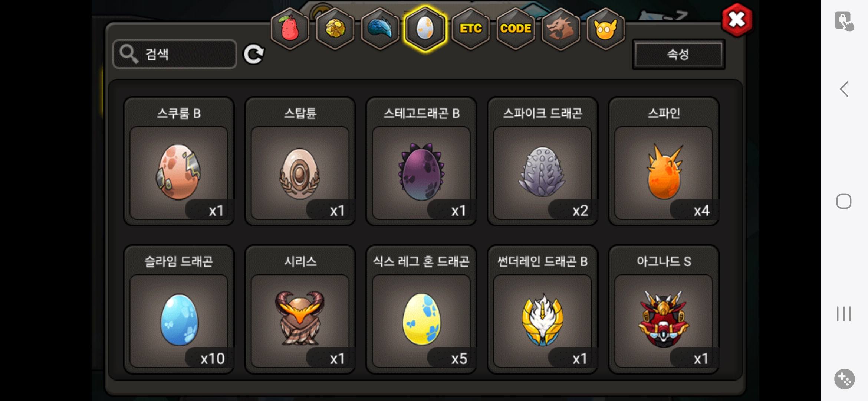
Task: Open the fruit food category tab
Action: [x=290, y=29]
